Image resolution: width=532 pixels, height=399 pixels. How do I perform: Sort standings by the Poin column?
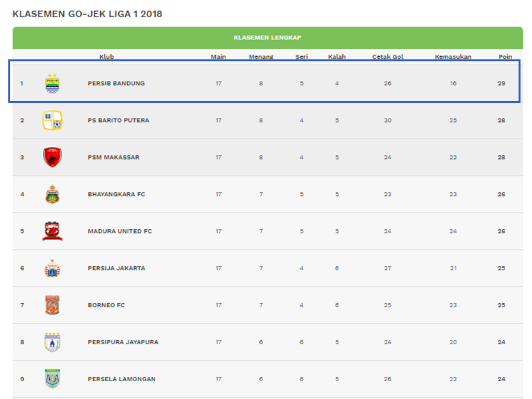[x=505, y=56]
